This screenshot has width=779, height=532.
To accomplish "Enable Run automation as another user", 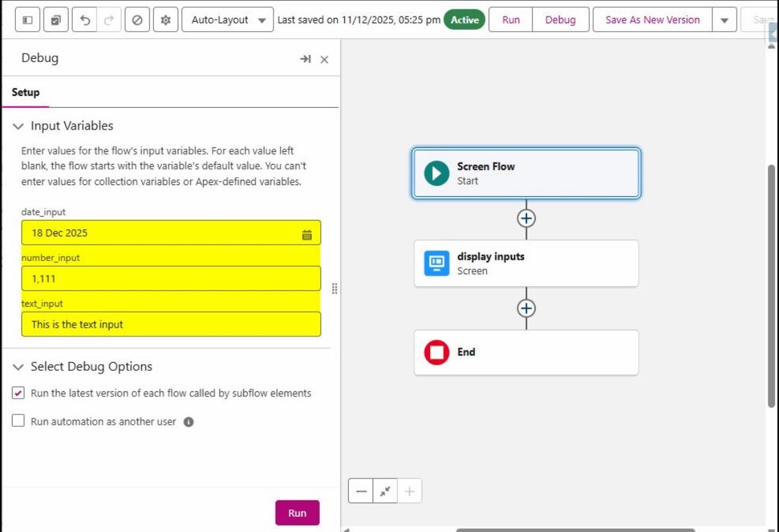I will (18, 421).
